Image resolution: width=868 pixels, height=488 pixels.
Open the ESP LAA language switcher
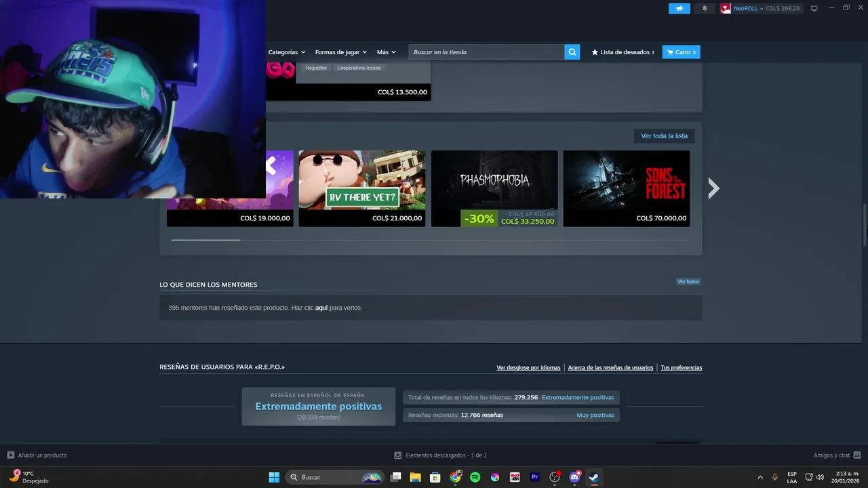792,477
